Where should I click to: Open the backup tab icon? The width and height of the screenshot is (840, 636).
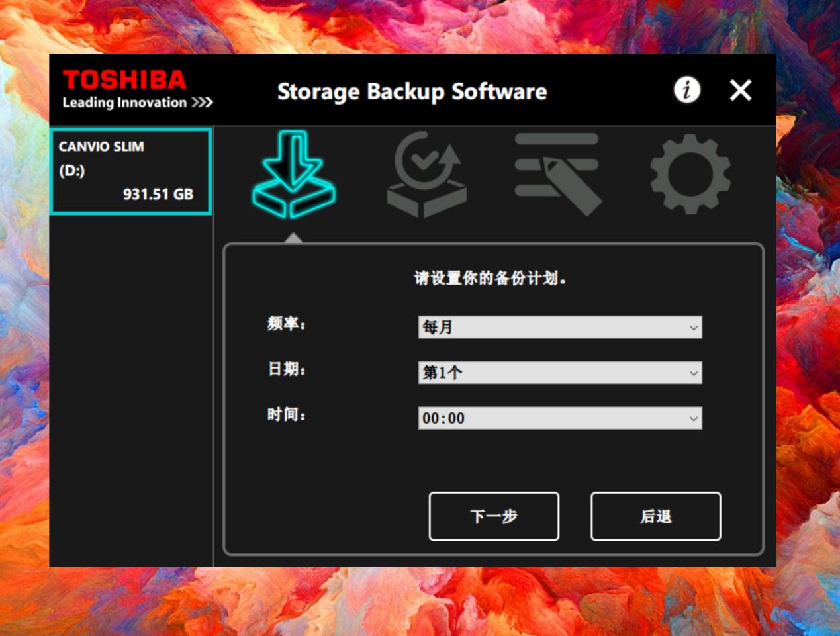[x=294, y=174]
